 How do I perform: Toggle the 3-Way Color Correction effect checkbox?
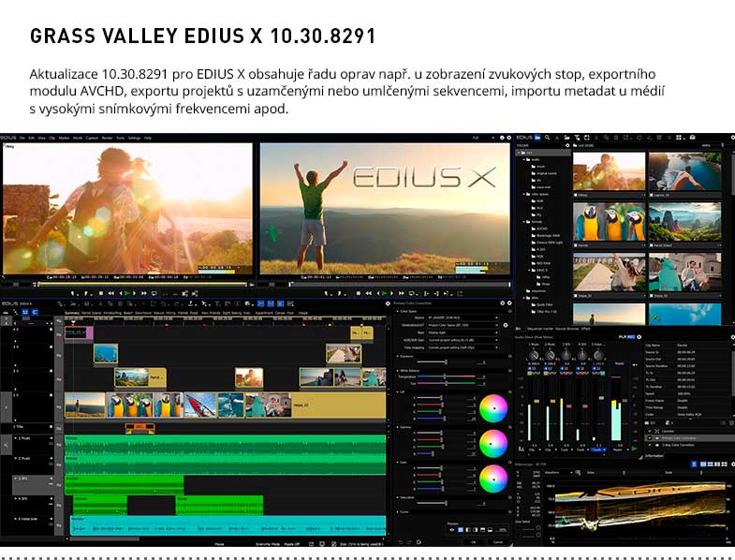pos(650,445)
